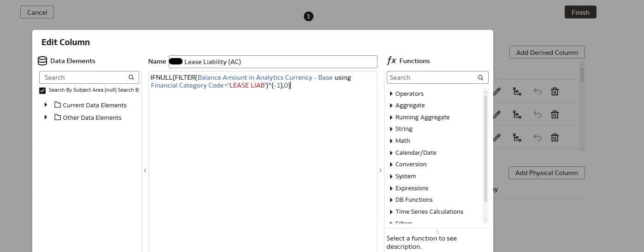
Task: Delete the bottom column row with its trash icon
Action: [x=555, y=137]
